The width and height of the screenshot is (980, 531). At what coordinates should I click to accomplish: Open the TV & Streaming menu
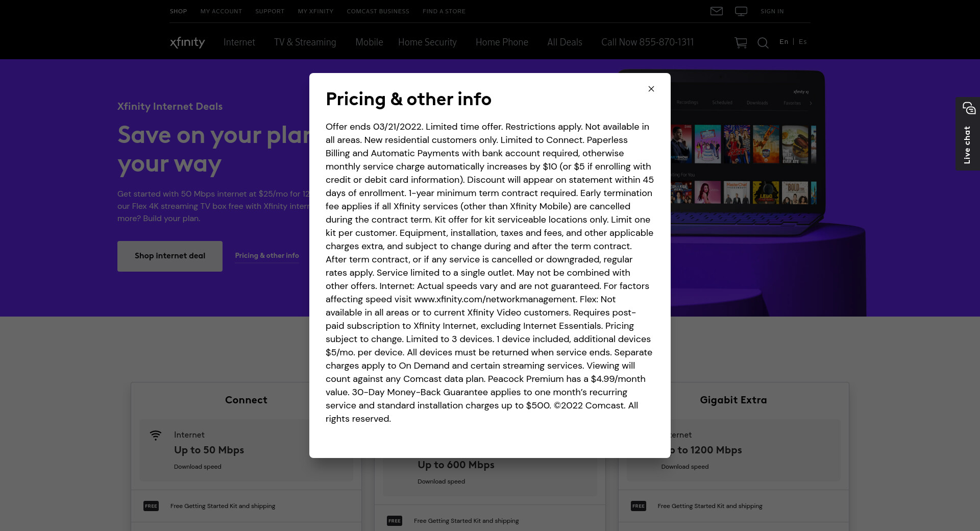point(305,42)
